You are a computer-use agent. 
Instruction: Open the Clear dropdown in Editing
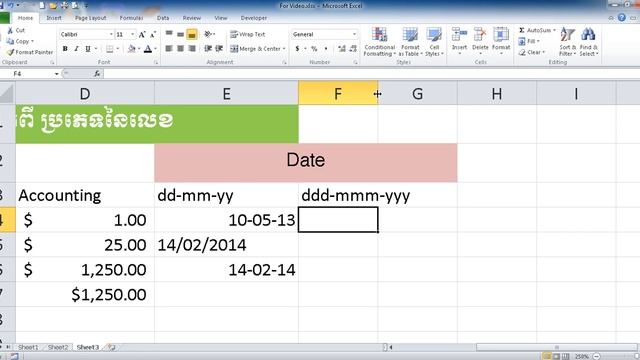pyautogui.click(x=532, y=52)
